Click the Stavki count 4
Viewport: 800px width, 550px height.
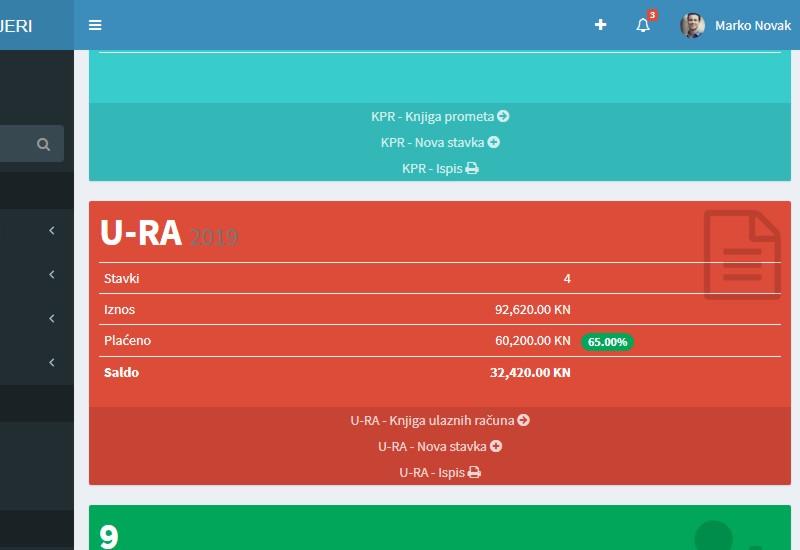[567, 279]
